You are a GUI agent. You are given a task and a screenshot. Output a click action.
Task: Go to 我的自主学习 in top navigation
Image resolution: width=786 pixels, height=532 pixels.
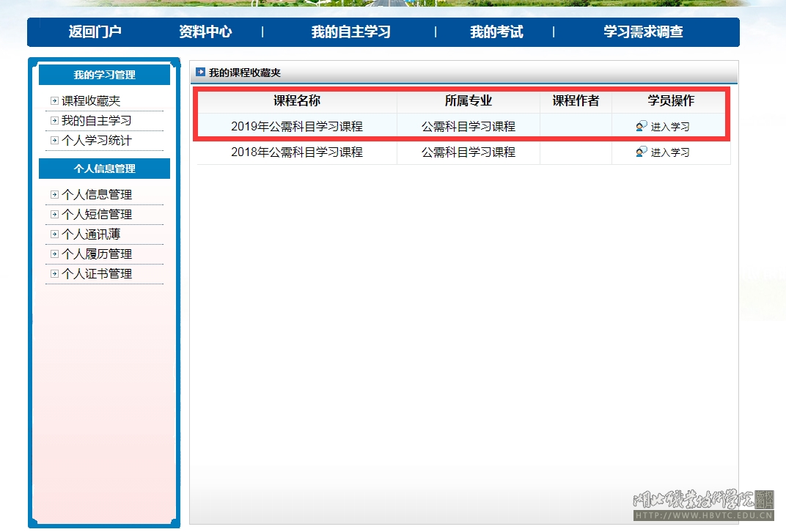[x=350, y=32]
